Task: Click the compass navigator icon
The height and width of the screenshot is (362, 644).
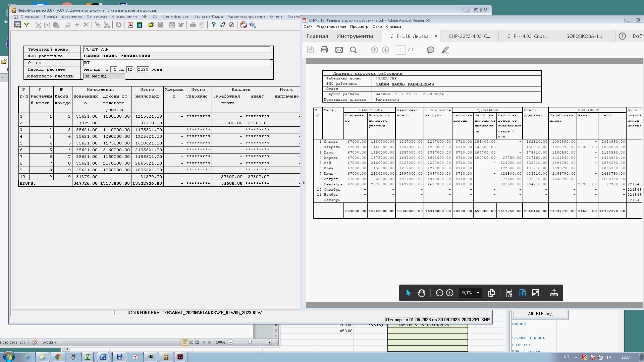Action: point(231,25)
